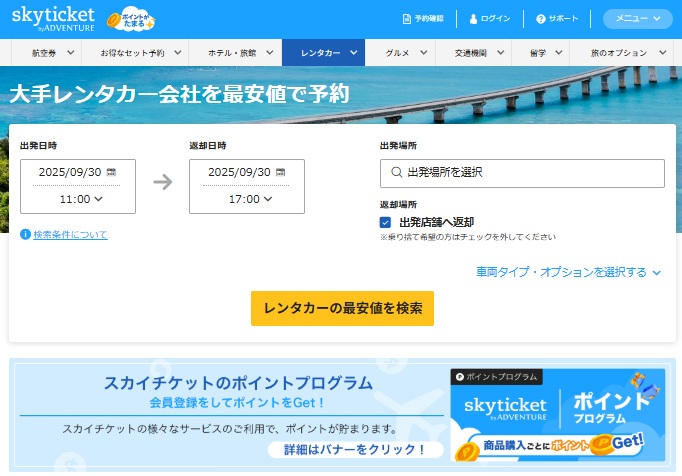Expand the お得なセット予約 menu chevron

178,53
